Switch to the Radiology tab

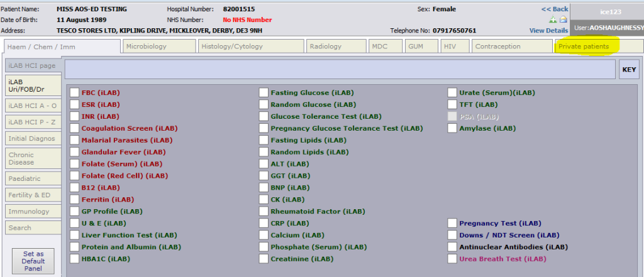coord(336,46)
